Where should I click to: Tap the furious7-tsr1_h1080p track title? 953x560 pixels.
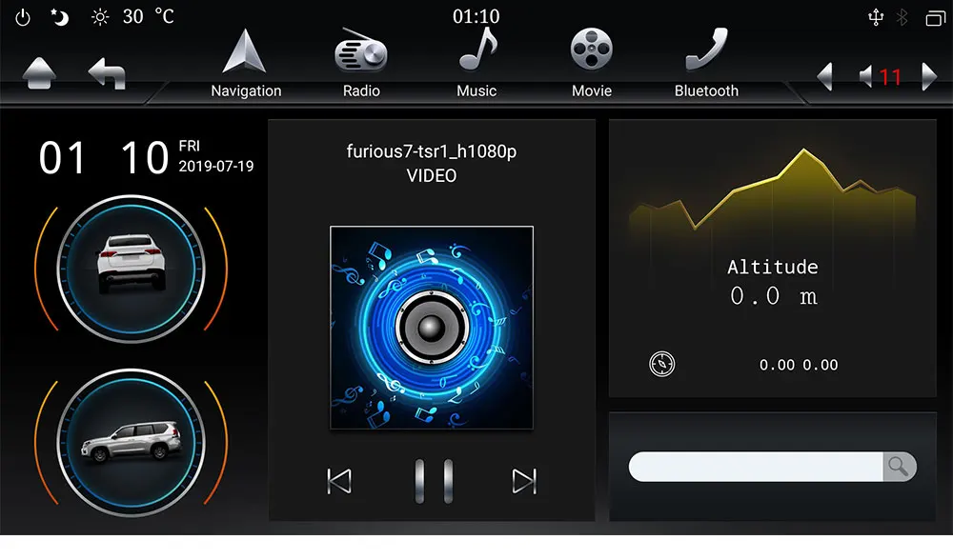[x=432, y=151]
